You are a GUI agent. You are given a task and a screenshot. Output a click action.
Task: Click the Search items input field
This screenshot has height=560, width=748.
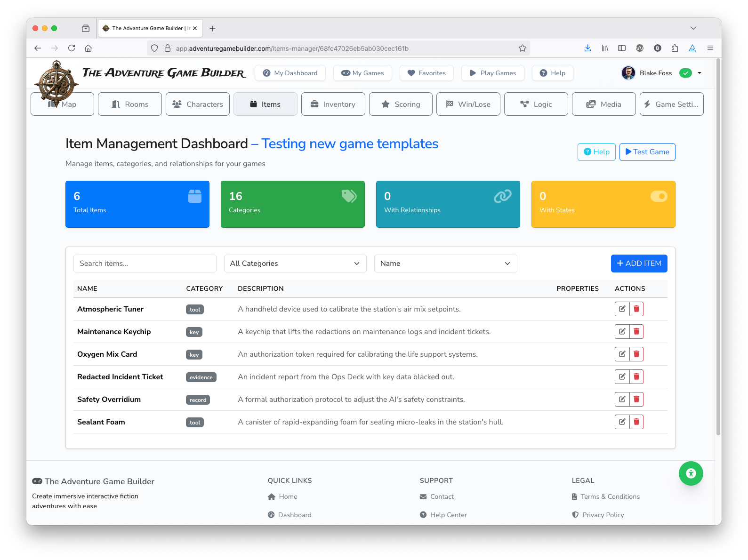click(145, 264)
